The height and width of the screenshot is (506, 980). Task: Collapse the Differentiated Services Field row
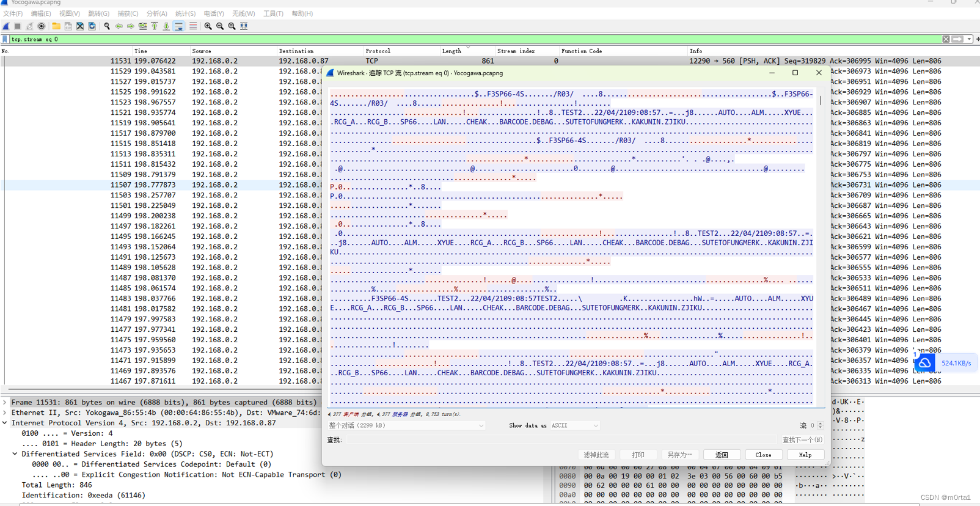coord(15,454)
